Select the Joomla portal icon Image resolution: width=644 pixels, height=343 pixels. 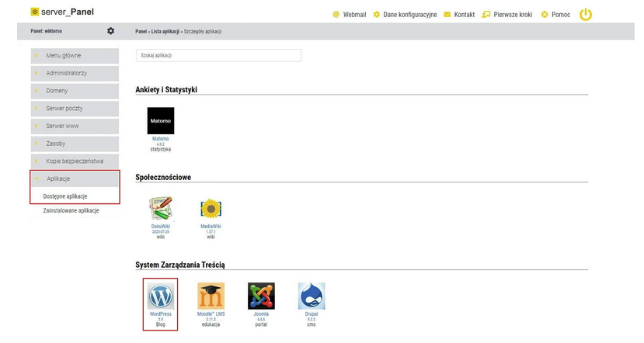point(261,296)
